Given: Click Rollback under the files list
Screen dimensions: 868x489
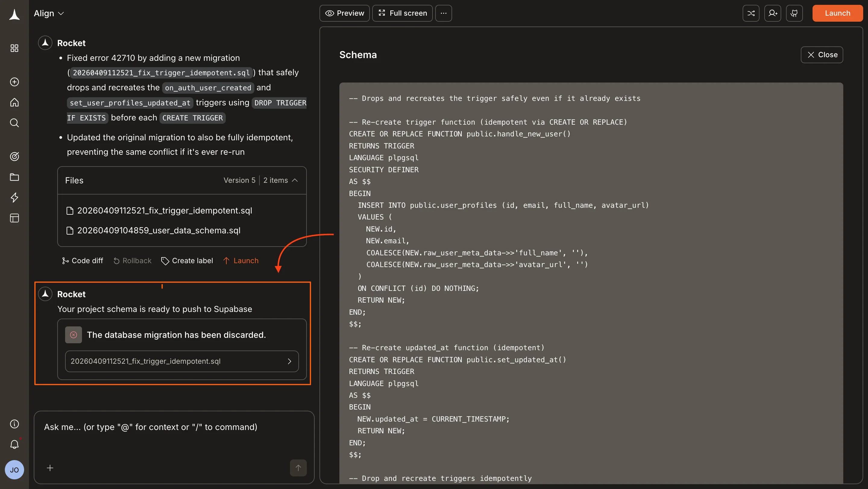Looking at the screenshot, I should pos(132,260).
